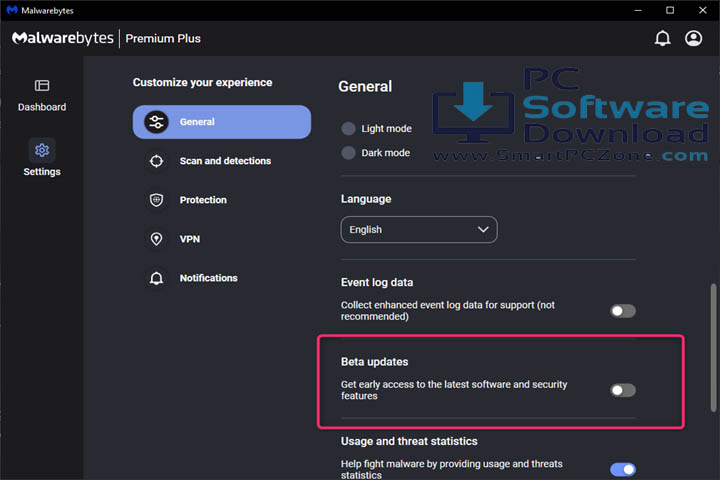Go to the Dashboard label in sidebar
The image size is (720, 480).
tap(42, 107)
